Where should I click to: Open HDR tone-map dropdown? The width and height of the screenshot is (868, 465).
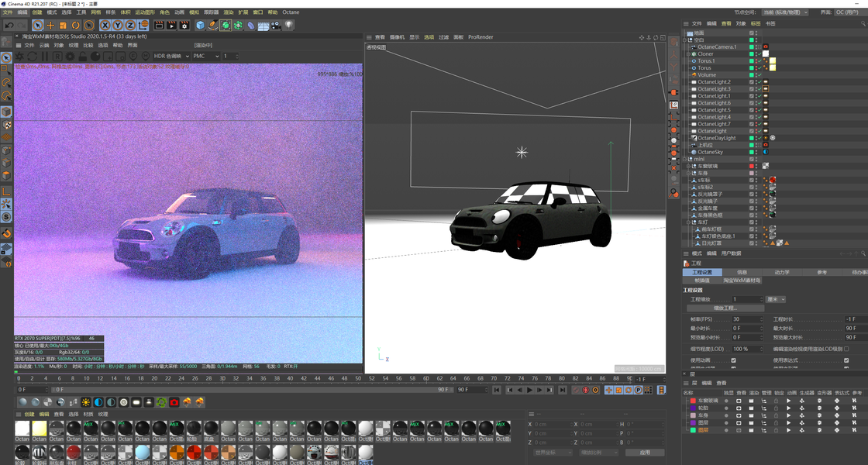point(171,56)
